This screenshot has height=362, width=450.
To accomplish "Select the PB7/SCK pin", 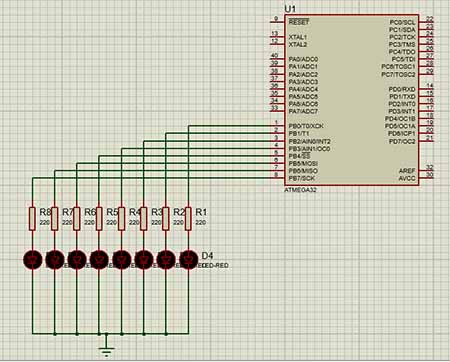I will point(302,178).
